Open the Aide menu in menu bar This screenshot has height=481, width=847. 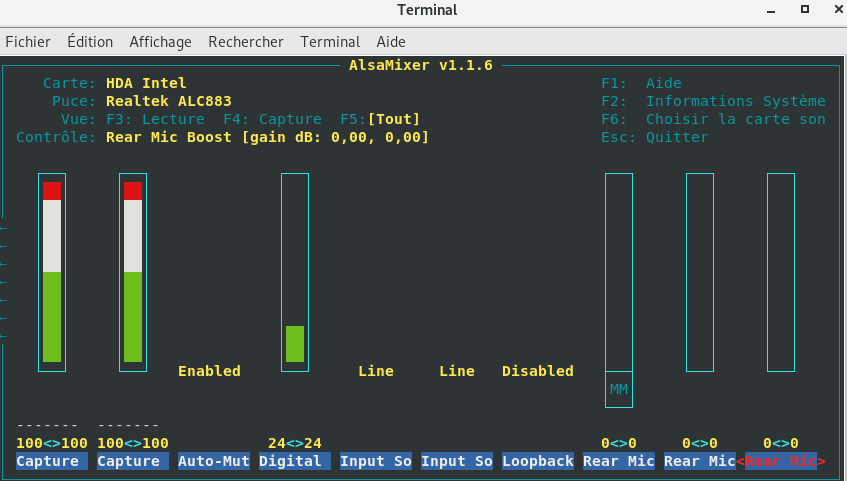coord(391,42)
